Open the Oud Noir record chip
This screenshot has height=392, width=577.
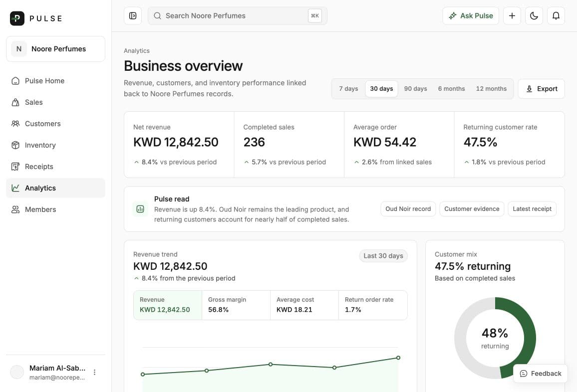pos(408,209)
